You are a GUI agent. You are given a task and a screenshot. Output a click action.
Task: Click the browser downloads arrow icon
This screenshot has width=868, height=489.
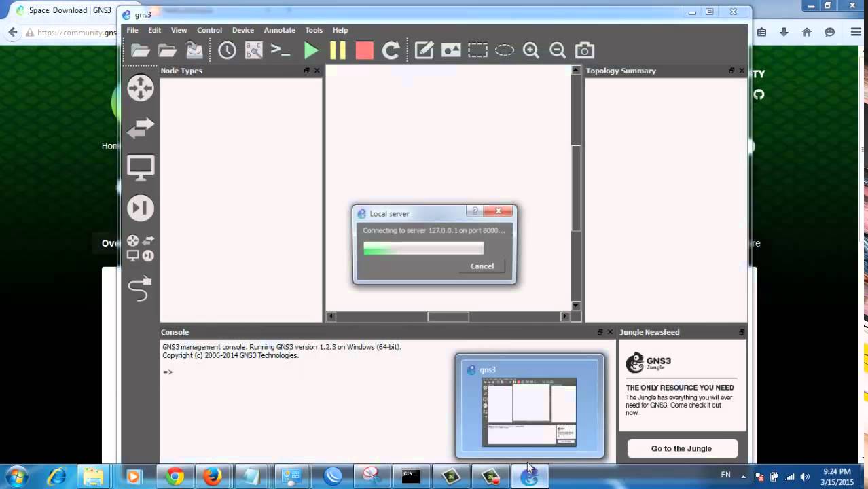point(784,32)
